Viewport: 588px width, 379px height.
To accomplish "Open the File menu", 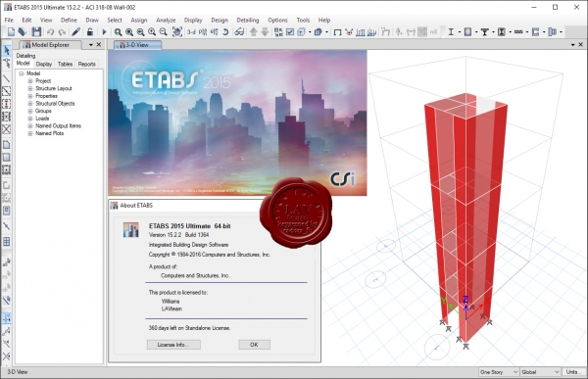I will 9,21.
